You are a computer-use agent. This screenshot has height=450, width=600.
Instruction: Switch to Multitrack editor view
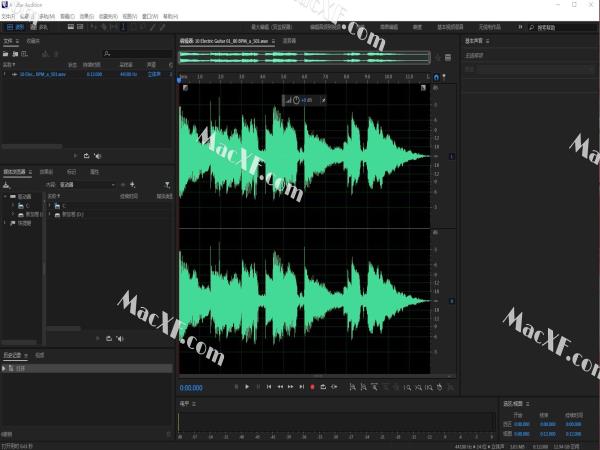point(41,27)
